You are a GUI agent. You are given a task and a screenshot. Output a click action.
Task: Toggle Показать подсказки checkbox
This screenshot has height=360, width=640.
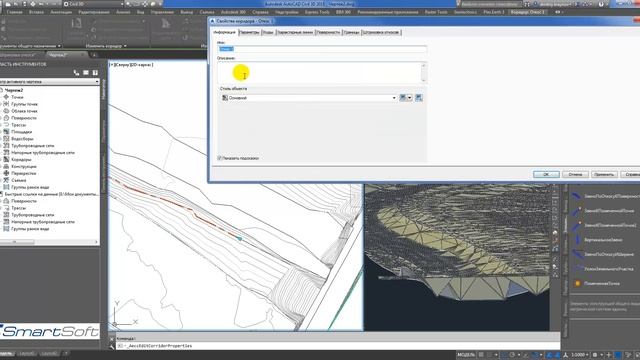[220, 158]
